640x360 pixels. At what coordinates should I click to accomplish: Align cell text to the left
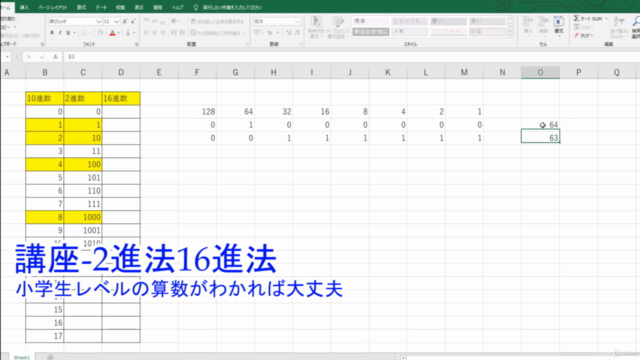click(x=147, y=33)
